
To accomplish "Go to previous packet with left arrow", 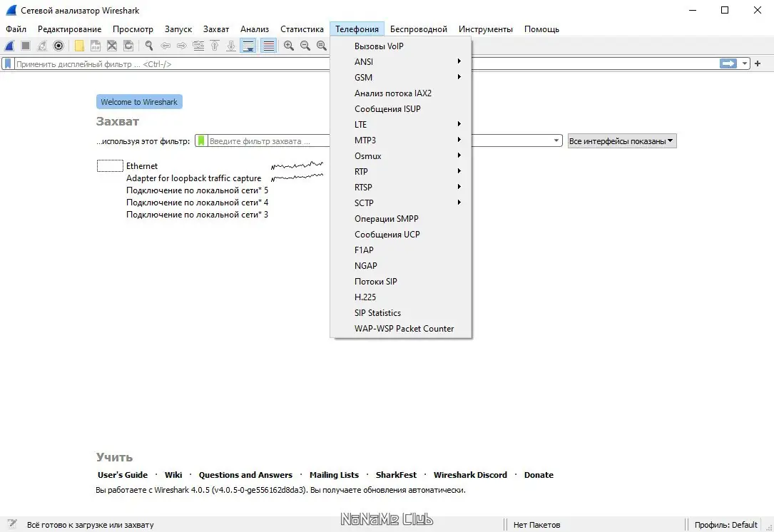I will 166,46.
